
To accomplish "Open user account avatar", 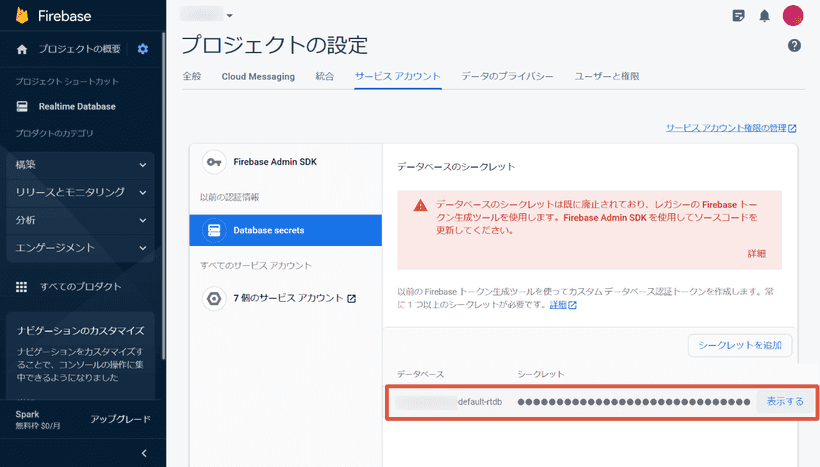I will (793, 16).
